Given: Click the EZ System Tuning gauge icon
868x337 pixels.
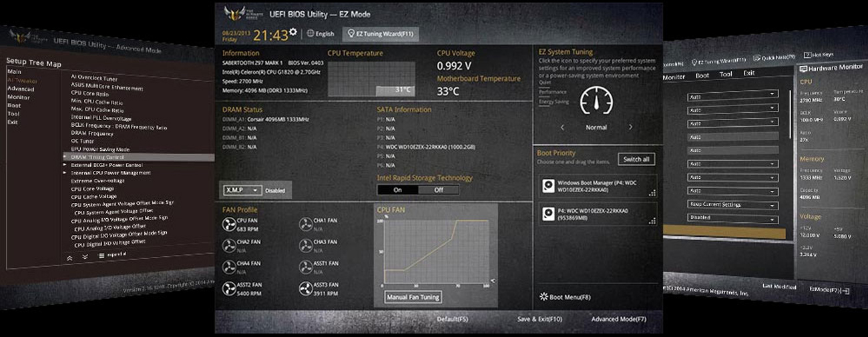Looking at the screenshot, I should [x=596, y=101].
